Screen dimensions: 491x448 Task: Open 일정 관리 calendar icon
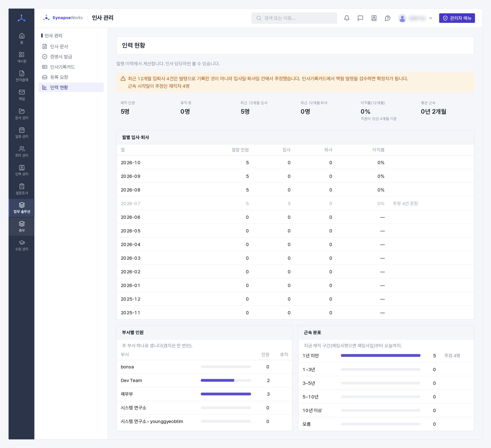(22, 133)
